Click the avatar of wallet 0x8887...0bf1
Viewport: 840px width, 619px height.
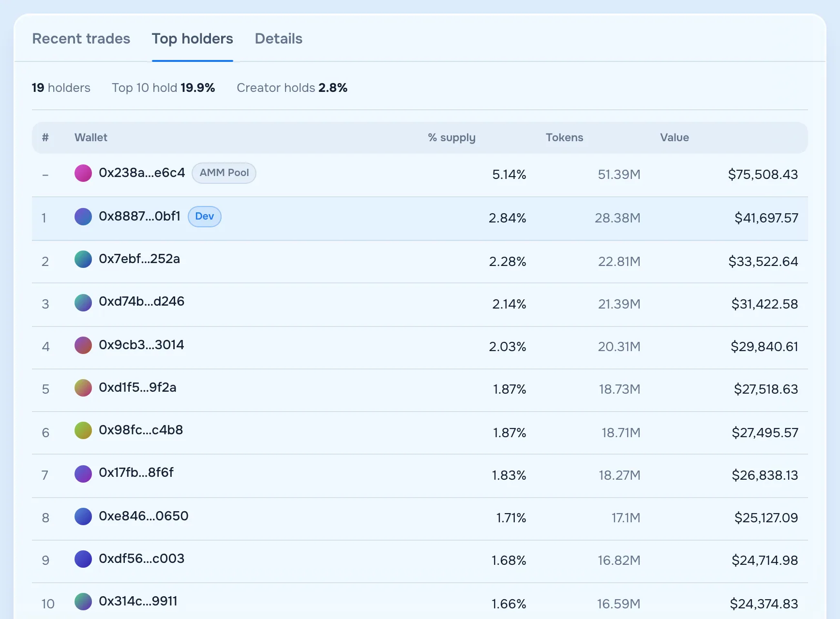click(83, 217)
